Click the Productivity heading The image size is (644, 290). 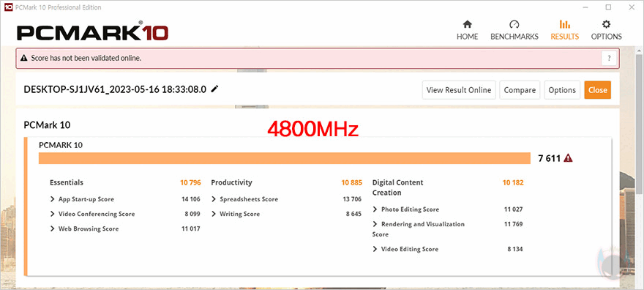click(x=232, y=182)
